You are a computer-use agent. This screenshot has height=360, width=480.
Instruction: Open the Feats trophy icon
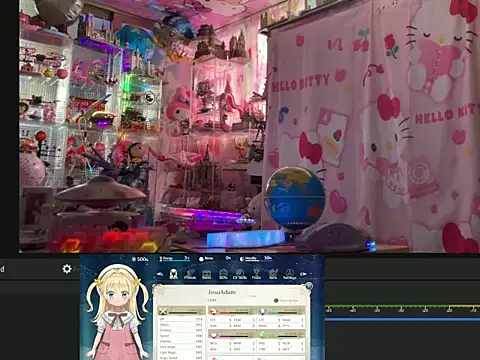[x=256, y=274]
